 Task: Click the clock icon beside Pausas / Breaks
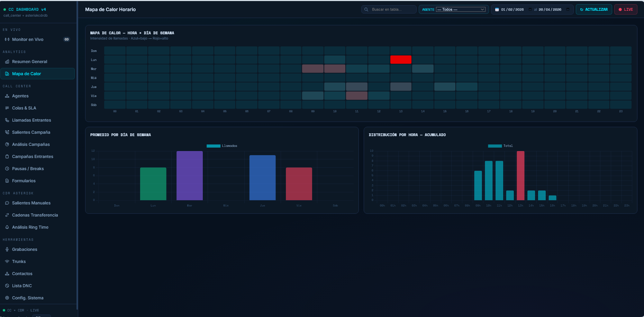[7, 169]
